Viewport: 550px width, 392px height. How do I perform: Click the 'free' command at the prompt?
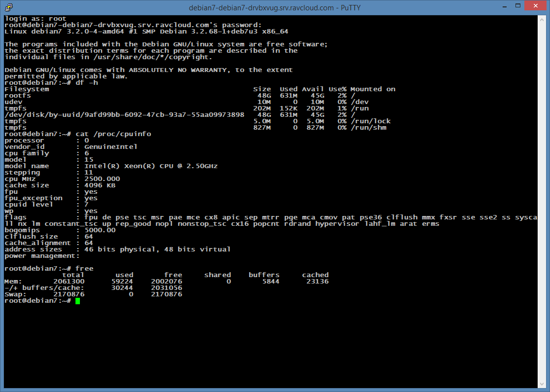[84, 269]
